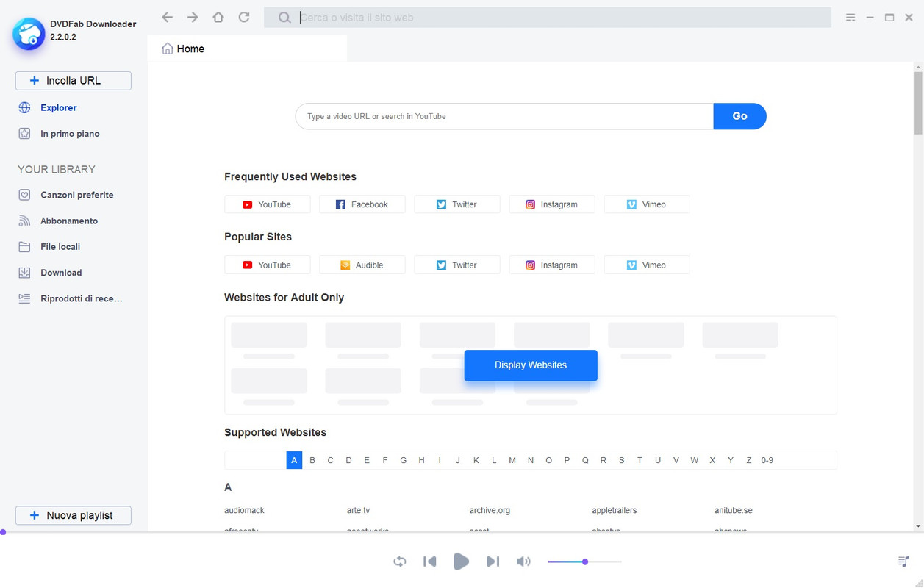
Task: Open the playlist queue icon in the player bar
Action: click(x=904, y=562)
